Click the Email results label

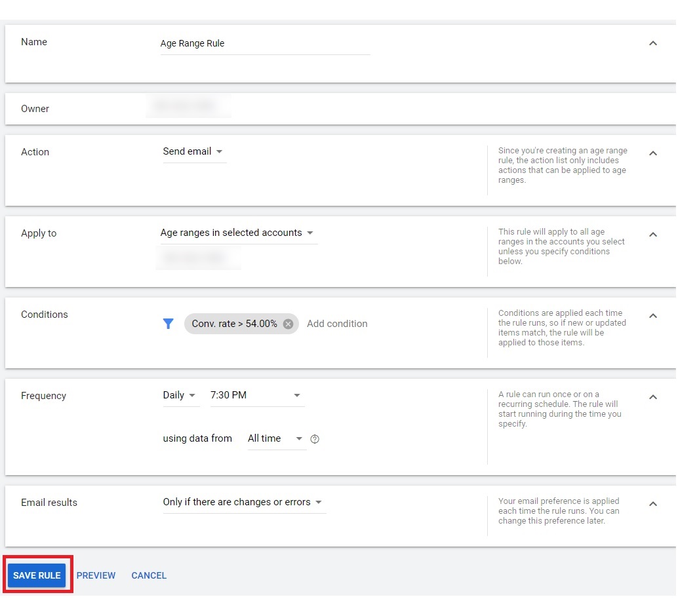(x=49, y=503)
